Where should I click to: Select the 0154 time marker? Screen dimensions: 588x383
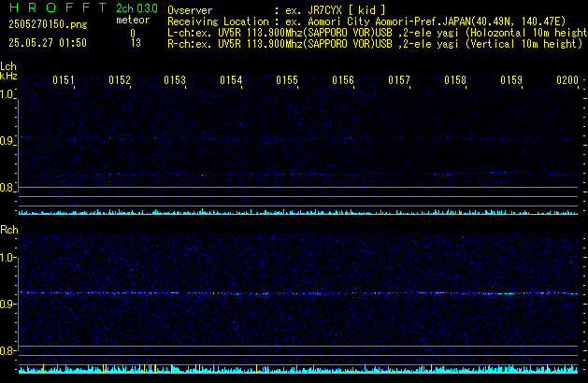click(231, 80)
